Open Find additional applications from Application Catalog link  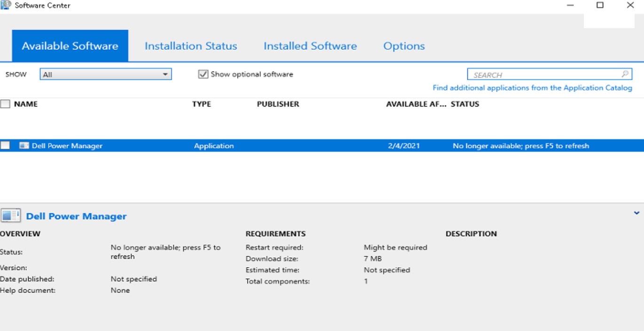[533, 88]
